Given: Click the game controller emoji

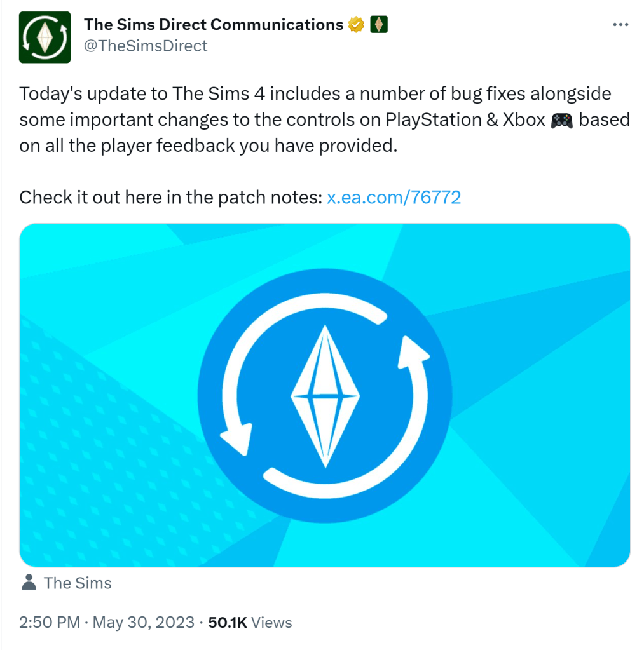Looking at the screenshot, I should pyautogui.click(x=561, y=121).
